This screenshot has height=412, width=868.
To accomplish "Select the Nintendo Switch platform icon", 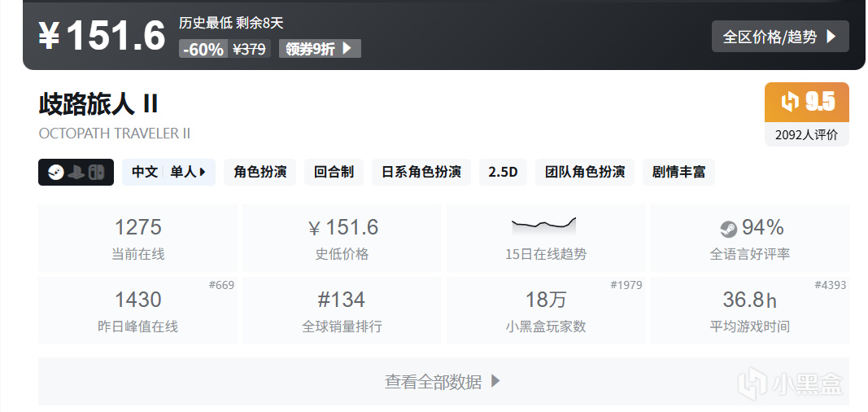I will click(98, 173).
